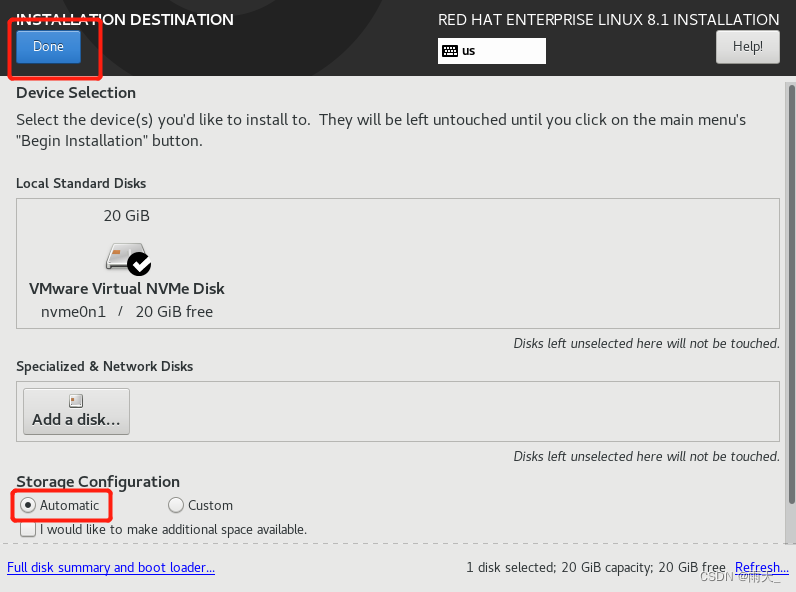
Task: Click the 1 disk selected status text
Action: coord(511,567)
